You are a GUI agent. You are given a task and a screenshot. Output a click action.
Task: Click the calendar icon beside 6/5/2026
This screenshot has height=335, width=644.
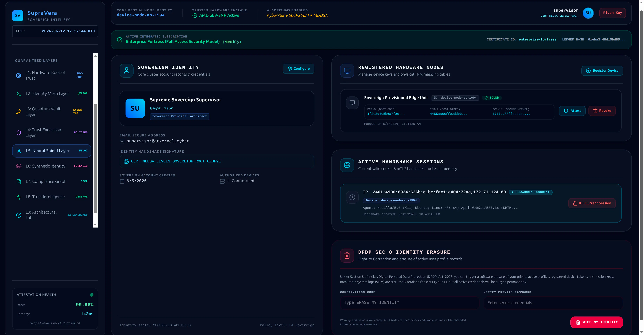[x=122, y=181]
